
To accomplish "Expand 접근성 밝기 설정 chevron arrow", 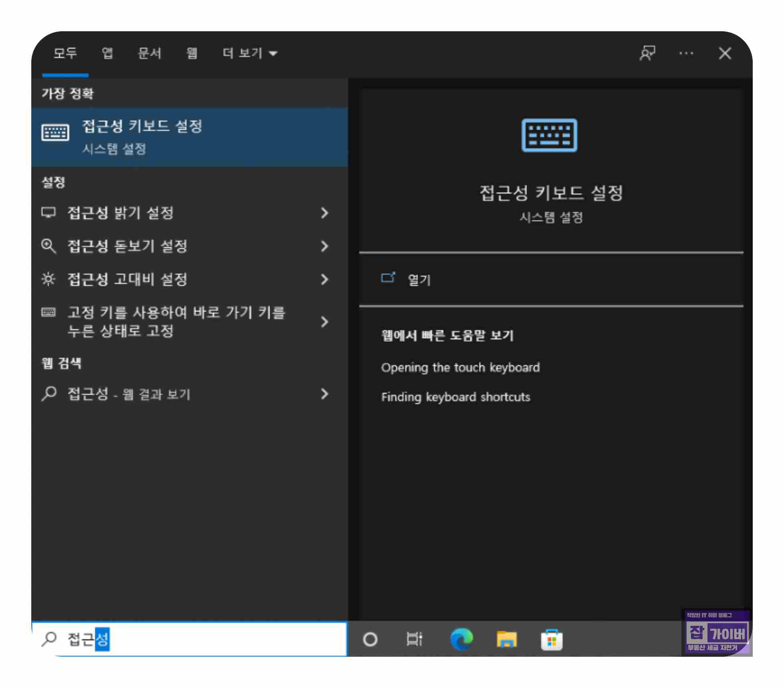I will coord(324,213).
